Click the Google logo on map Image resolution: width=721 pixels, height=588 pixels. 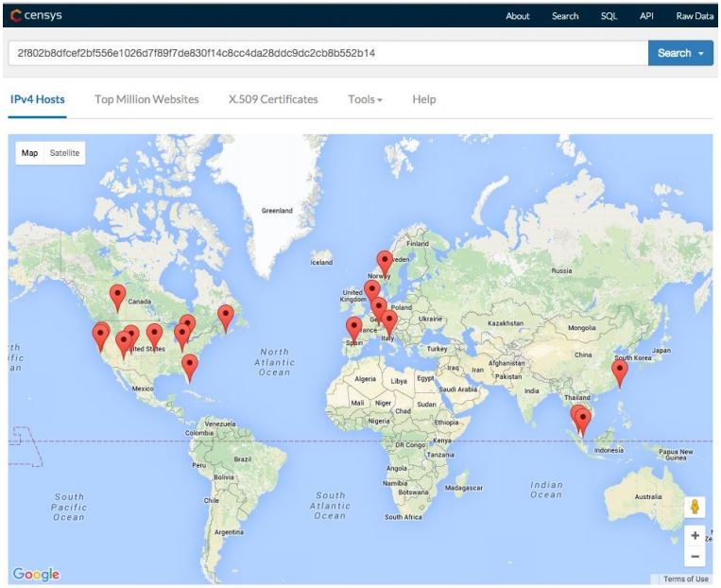click(36, 574)
